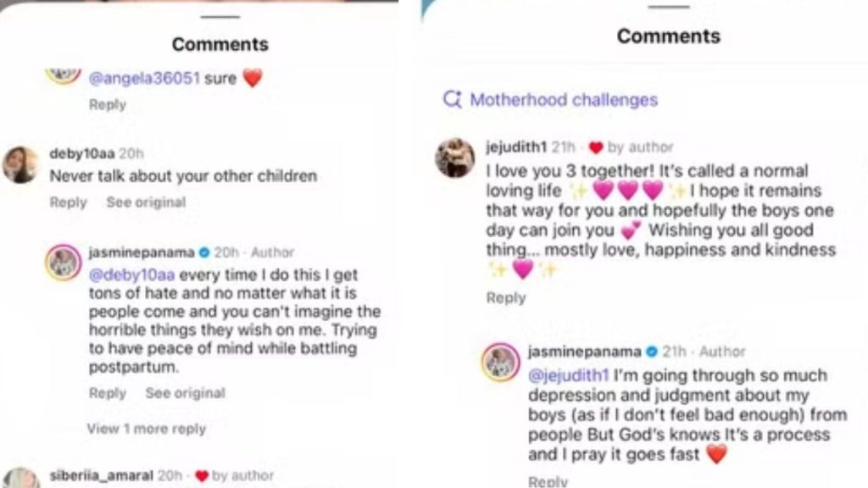Viewport: 868px width, 488px height.
Task: Reply to jasminepanama's postpartum comment
Action: pos(107,393)
